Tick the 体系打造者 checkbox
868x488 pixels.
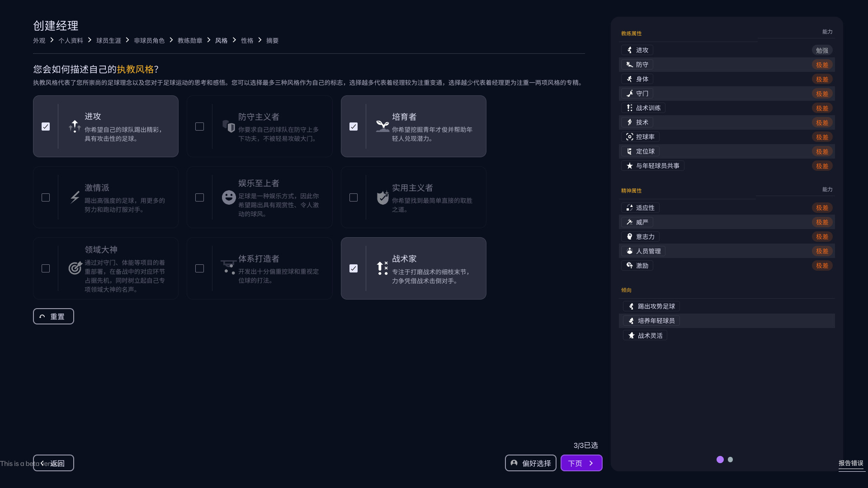[199, 268]
